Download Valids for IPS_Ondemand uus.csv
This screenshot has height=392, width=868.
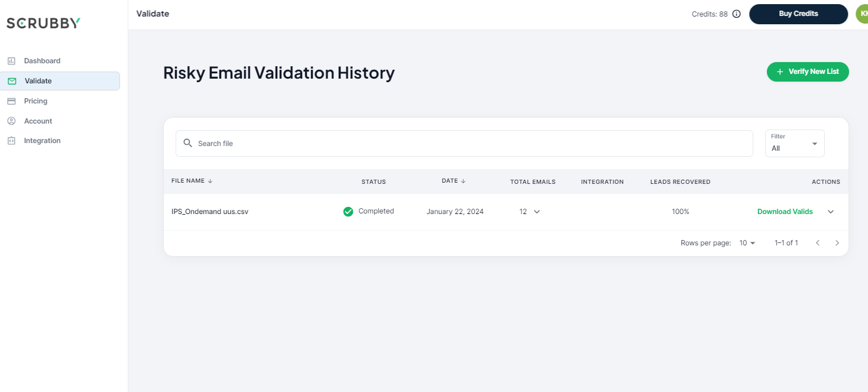click(x=785, y=211)
